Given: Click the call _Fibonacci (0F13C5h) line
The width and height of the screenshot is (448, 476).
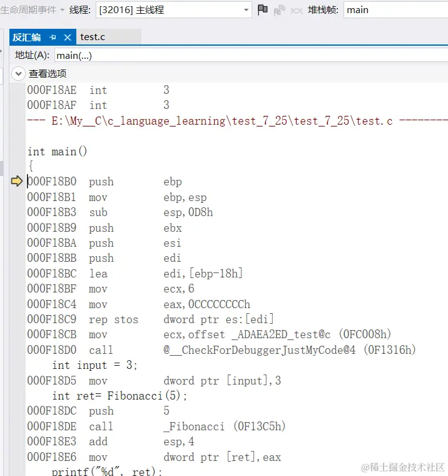Looking at the screenshot, I should tap(156, 427).
